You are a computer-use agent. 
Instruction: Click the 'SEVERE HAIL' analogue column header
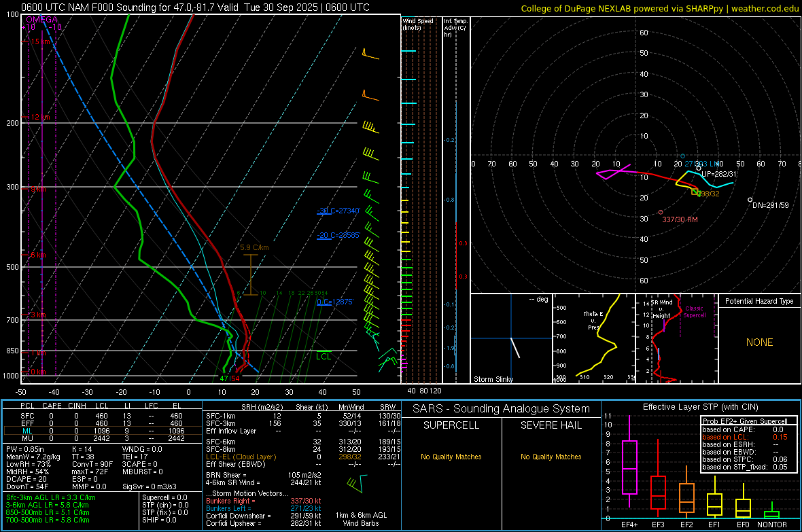click(x=551, y=425)
